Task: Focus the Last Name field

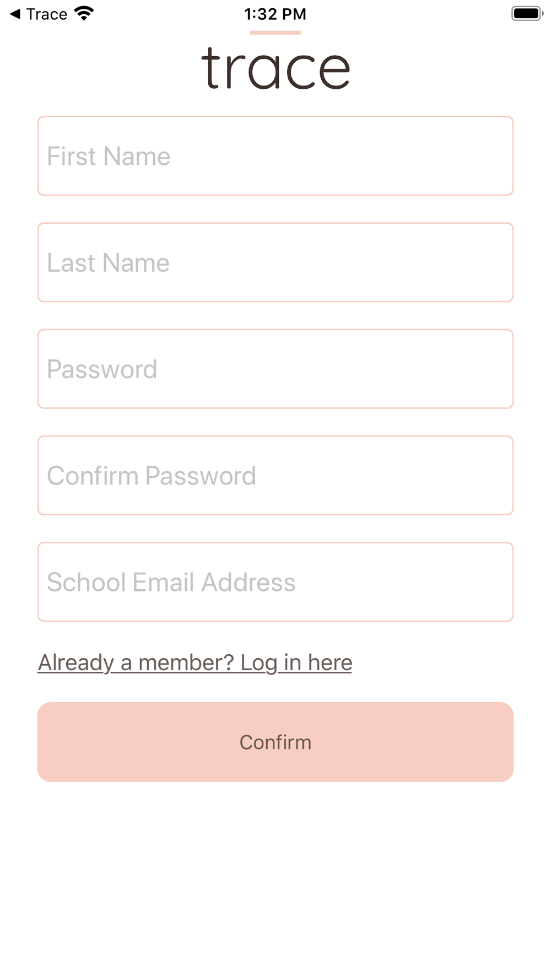Action: 275,262
